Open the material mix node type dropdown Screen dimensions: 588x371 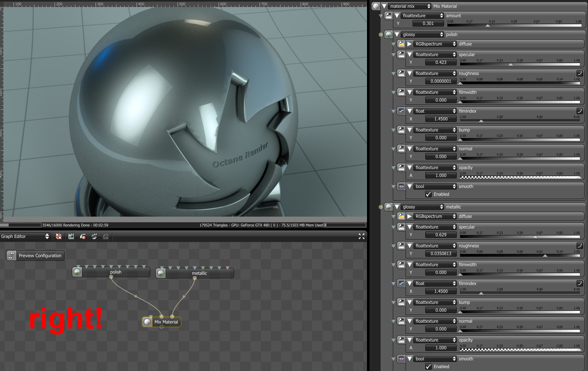click(410, 6)
